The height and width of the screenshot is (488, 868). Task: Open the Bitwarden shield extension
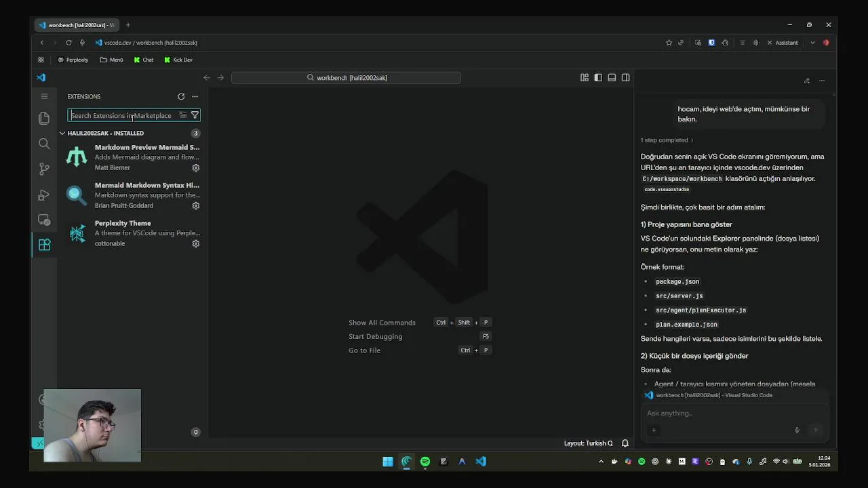pos(711,43)
